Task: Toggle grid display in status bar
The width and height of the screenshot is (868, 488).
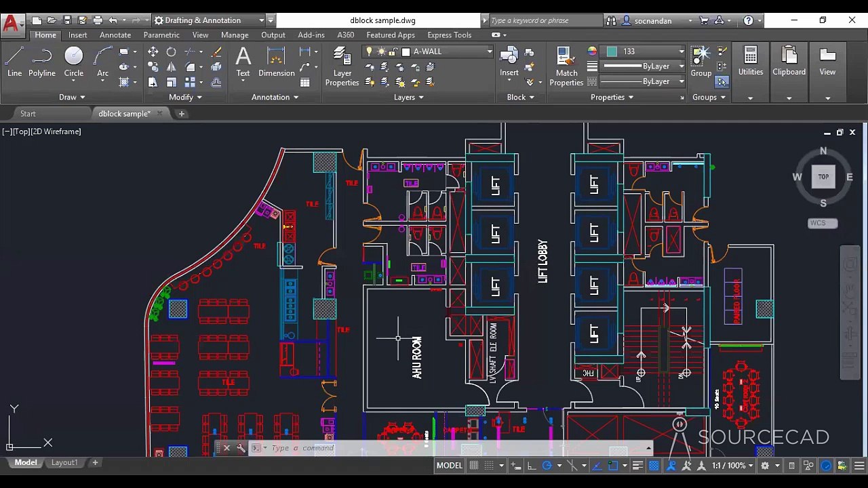Action: [473, 466]
